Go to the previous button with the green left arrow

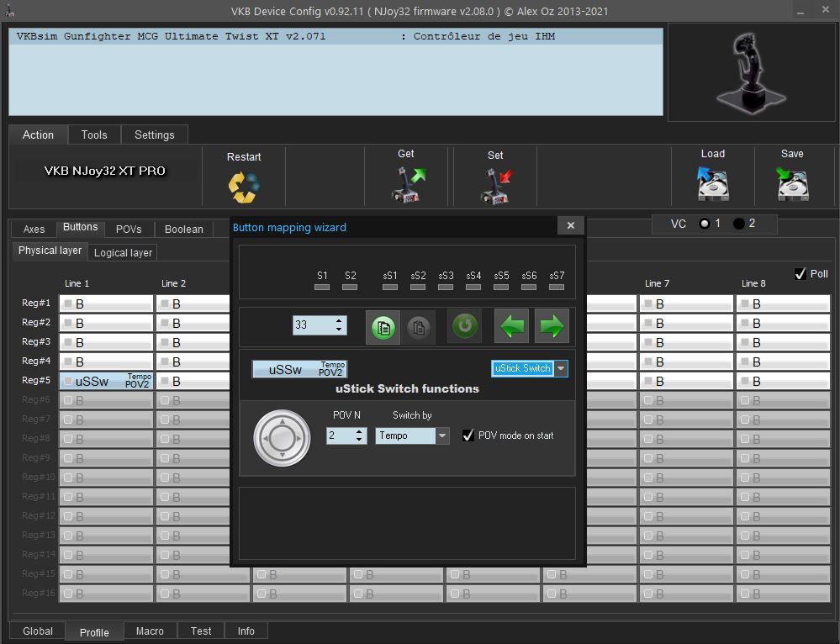pyautogui.click(x=511, y=325)
